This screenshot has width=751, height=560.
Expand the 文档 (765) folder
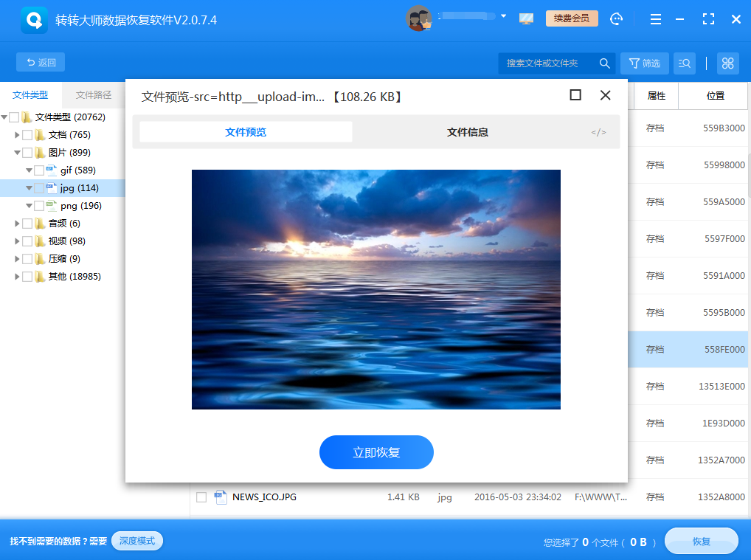15,134
